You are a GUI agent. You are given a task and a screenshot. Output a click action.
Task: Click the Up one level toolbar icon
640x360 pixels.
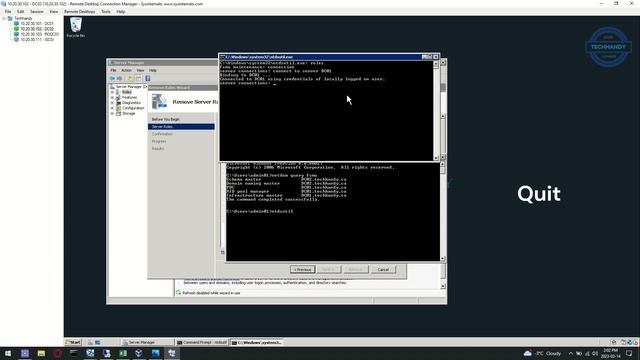click(130, 78)
